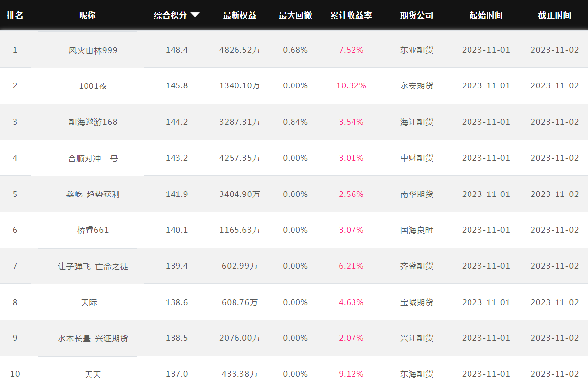Click return rate 3.01%
588x391 pixels.
(x=351, y=158)
